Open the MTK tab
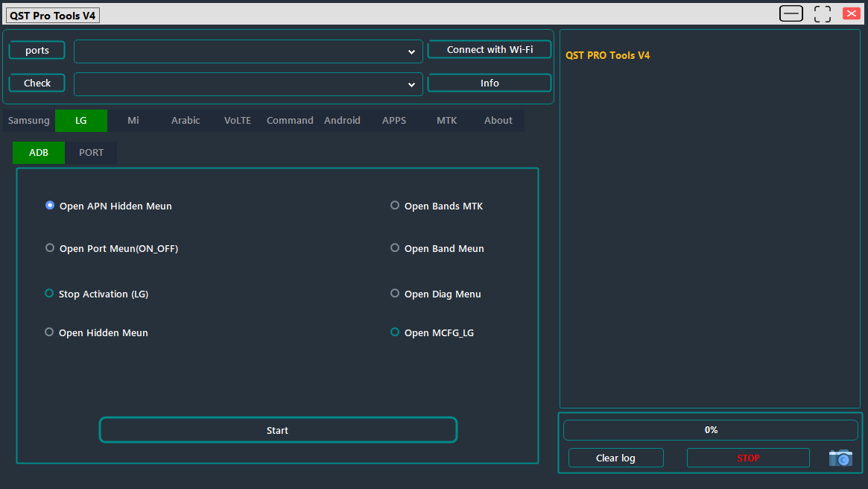The width and height of the screenshot is (868, 489). coord(446,120)
